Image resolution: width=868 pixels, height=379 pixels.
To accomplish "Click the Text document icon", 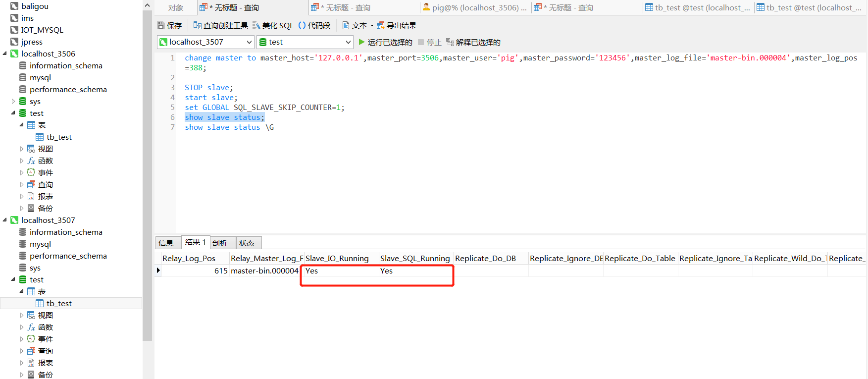I will 346,25.
